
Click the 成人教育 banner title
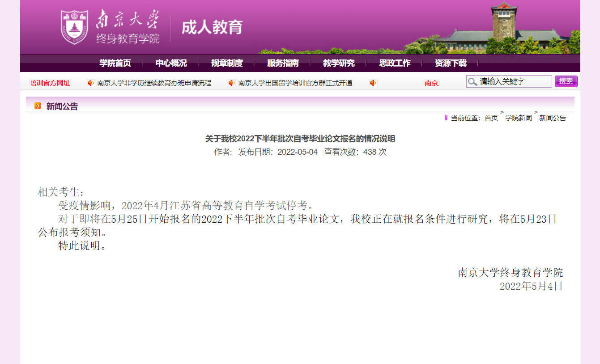(x=212, y=27)
